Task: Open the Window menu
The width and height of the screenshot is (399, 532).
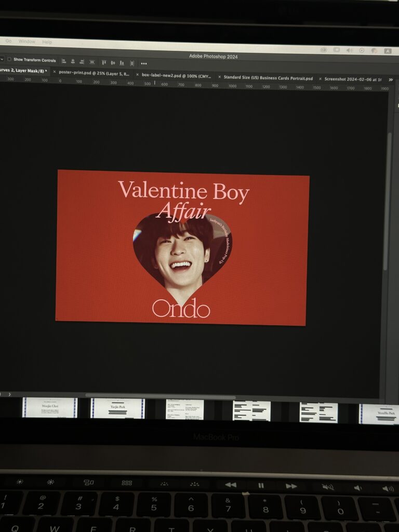Action: 27,42
